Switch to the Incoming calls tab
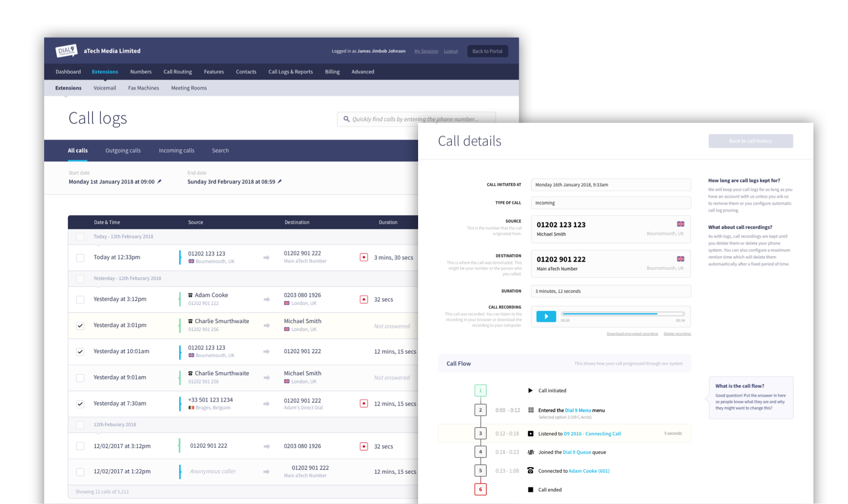This screenshot has width=848, height=504. pos(177,151)
